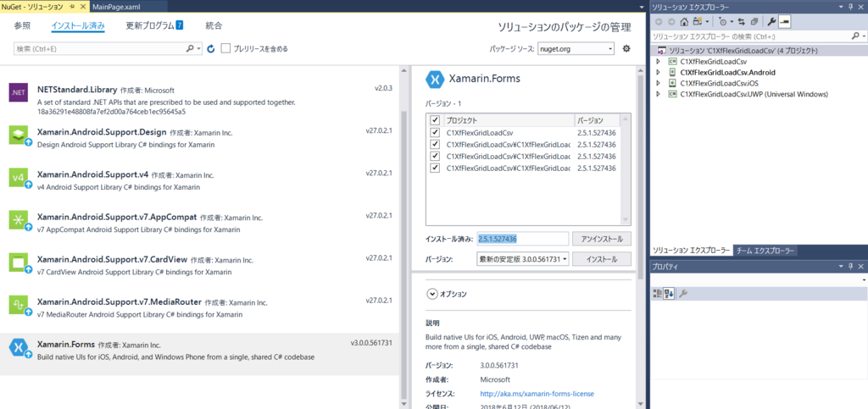Click the インストール (Install) button
868x409 pixels.
601,259
